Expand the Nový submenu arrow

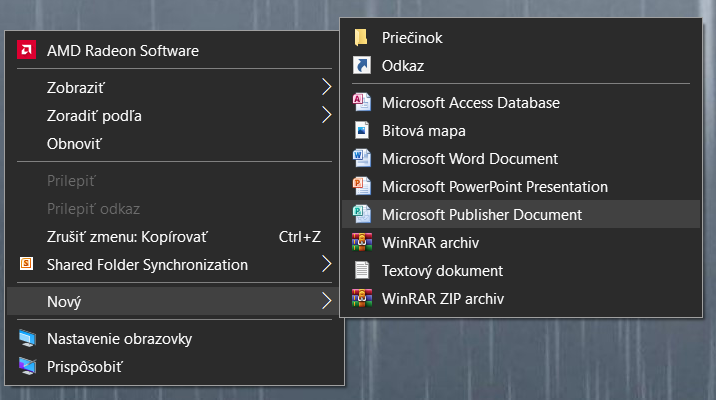point(326,299)
